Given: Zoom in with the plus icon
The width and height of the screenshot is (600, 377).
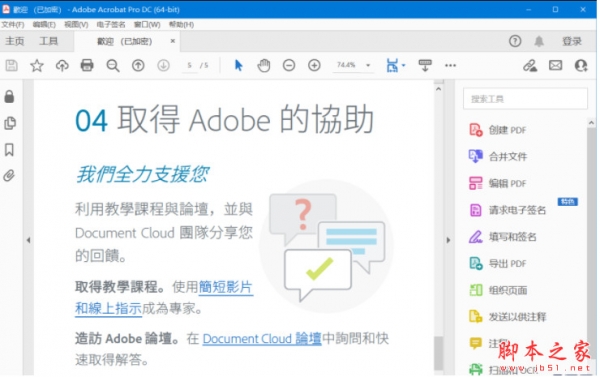Looking at the screenshot, I should (x=314, y=65).
